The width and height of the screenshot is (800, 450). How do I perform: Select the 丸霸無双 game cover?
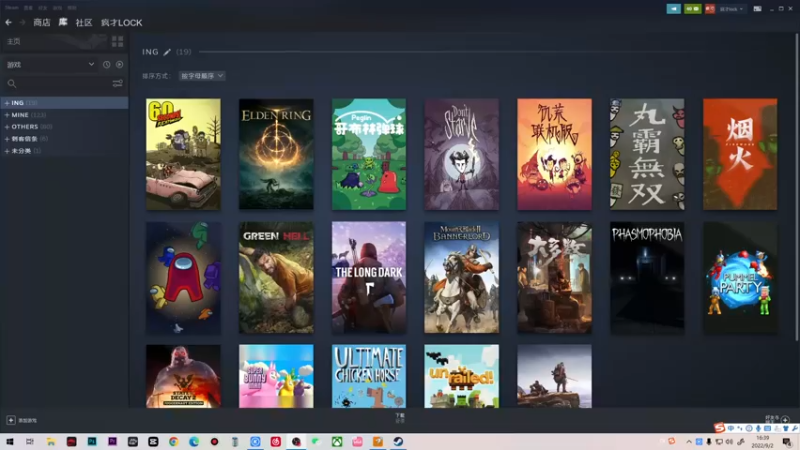click(647, 154)
